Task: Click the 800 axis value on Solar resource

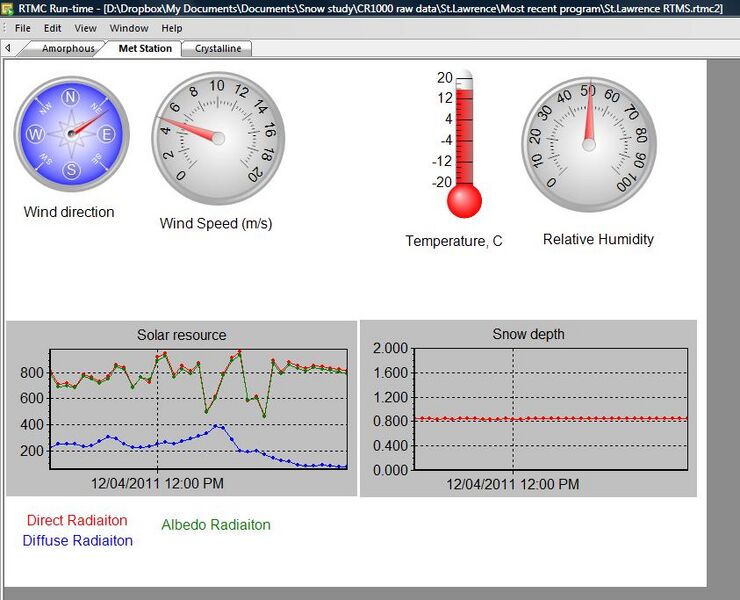Action: click(x=32, y=373)
